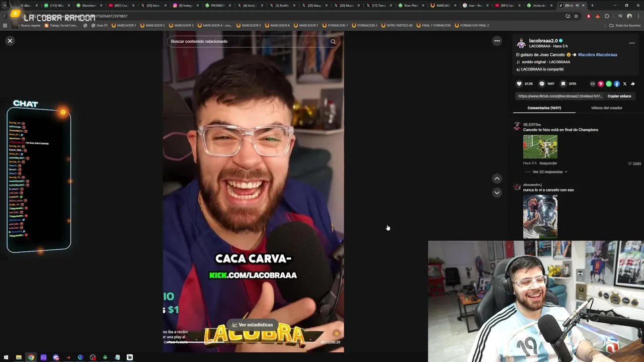The image size is (644, 362).
Task: Share via the red send-to-friends icon
Action: (x=600, y=84)
